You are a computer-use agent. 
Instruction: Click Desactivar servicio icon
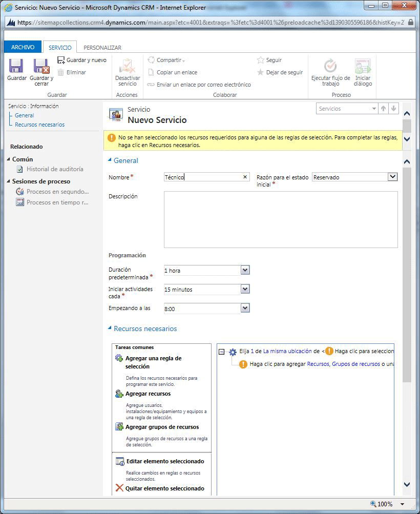[x=127, y=66]
